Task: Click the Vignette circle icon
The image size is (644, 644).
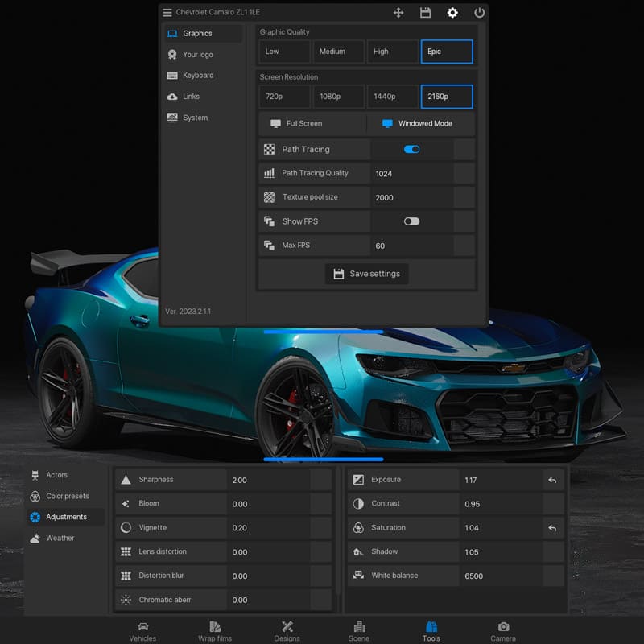Action: [126, 527]
